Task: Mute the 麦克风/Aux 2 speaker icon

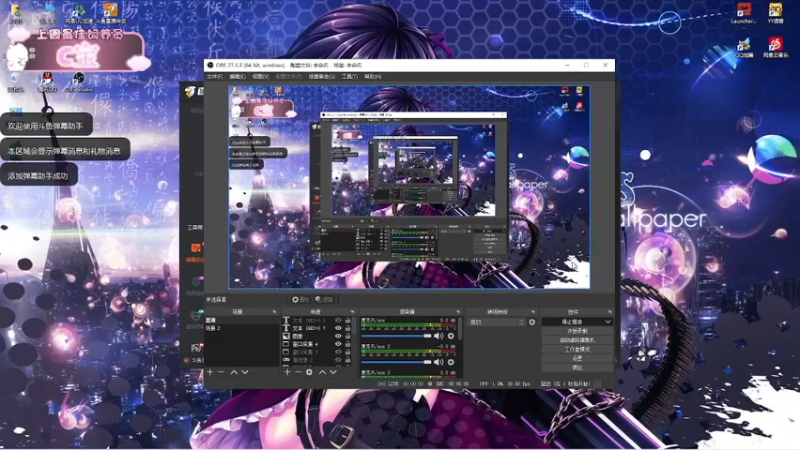Action: pyautogui.click(x=438, y=362)
